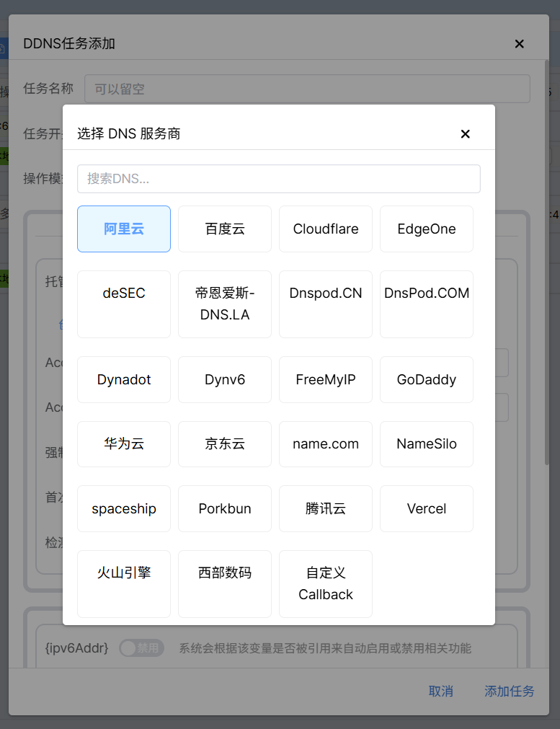Screen dimensions: 560x729
Task: Pick name.com provider
Action: tap(325, 444)
